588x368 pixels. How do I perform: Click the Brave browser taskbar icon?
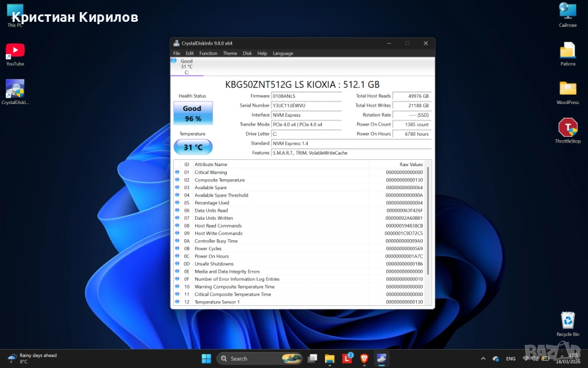pyautogui.click(x=364, y=359)
